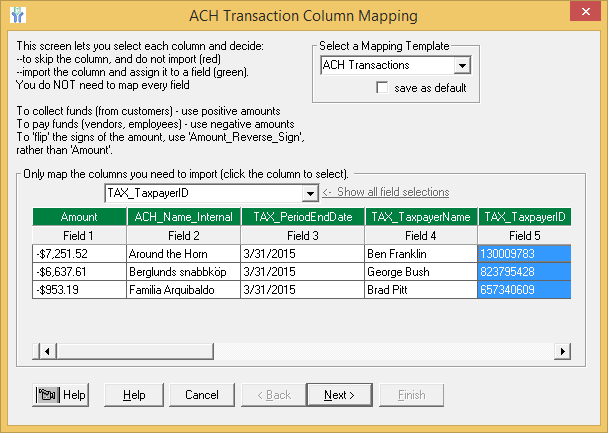This screenshot has width=608, height=433.
Task: Click the -$7,251.52 amount cell
Action: [x=78, y=254]
